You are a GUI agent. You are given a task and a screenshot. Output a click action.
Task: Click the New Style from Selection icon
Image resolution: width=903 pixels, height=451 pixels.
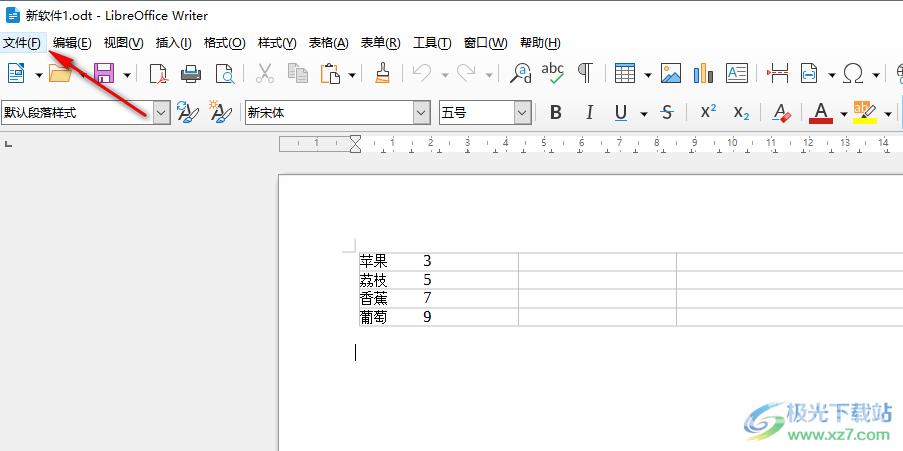click(220, 112)
